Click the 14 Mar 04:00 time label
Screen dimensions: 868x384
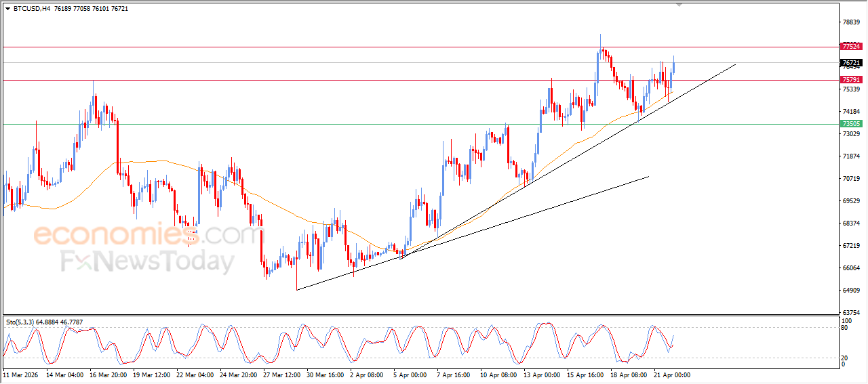click(66, 375)
